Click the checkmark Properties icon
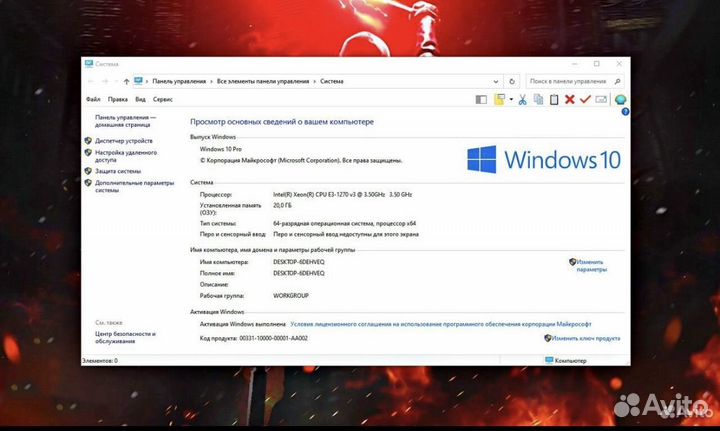The image size is (720, 431). click(x=585, y=99)
